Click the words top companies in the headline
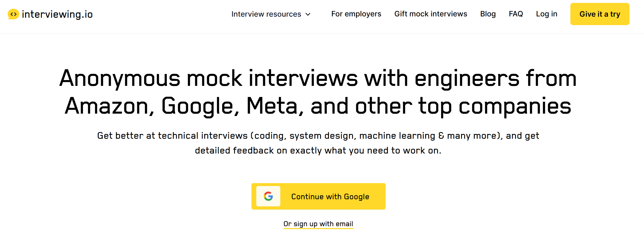The image size is (644, 246). [495, 106]
